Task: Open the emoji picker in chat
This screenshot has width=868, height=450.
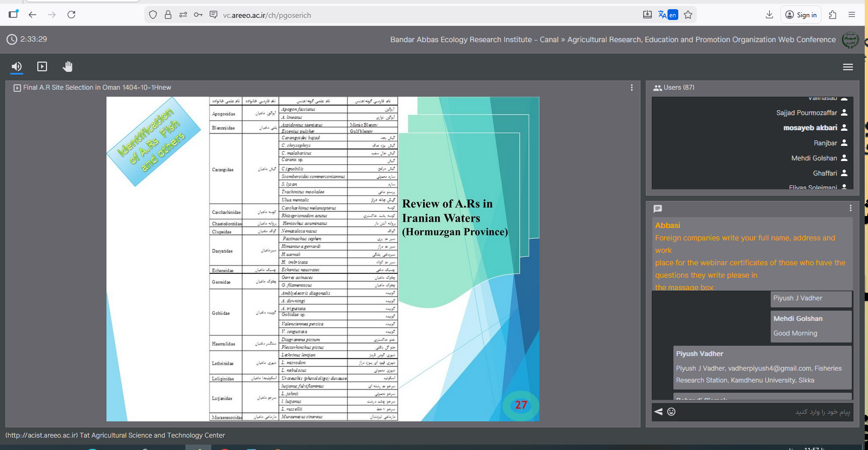Action: coord(671,412)
